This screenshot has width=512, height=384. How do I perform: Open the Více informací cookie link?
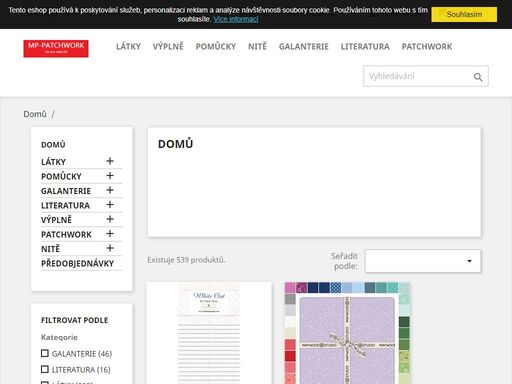pyautogui.click(x=236, y=19)
